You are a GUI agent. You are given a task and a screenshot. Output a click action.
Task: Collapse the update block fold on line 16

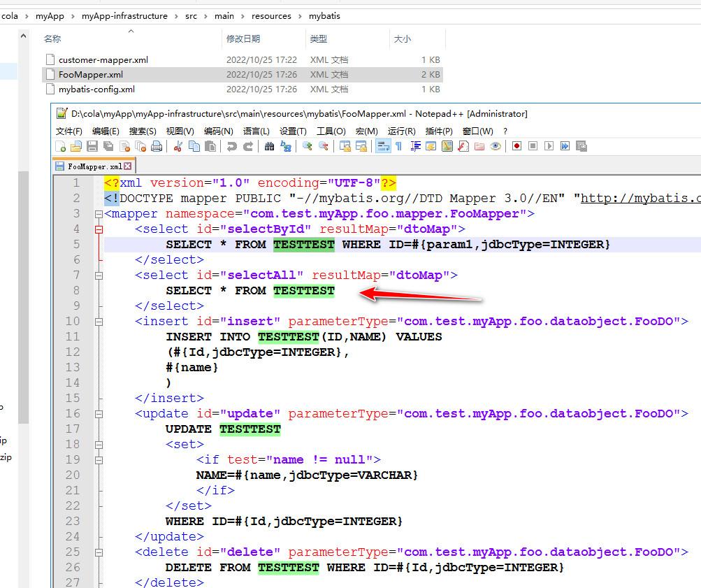pyautogui.click(x=99, y=414)
